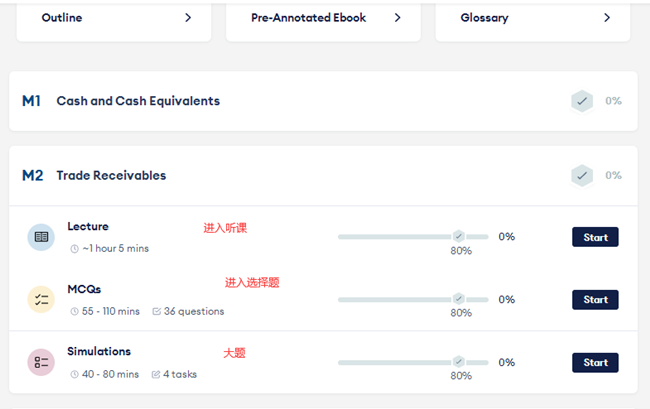Click the clock icon under Lecture
The height and width of the screenshot is (409, 650).
tap(74, 249)
